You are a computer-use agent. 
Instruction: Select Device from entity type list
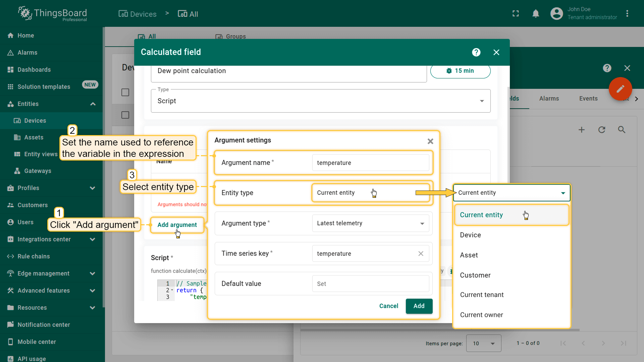pyautogui.click(x=470, y=235)
